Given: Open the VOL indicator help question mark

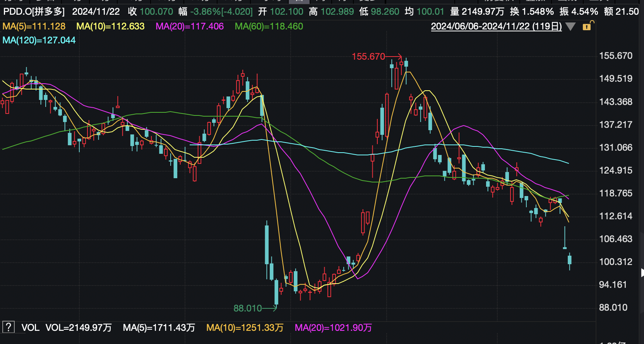Looking at the screenshot, I should [x=9, y=327].
